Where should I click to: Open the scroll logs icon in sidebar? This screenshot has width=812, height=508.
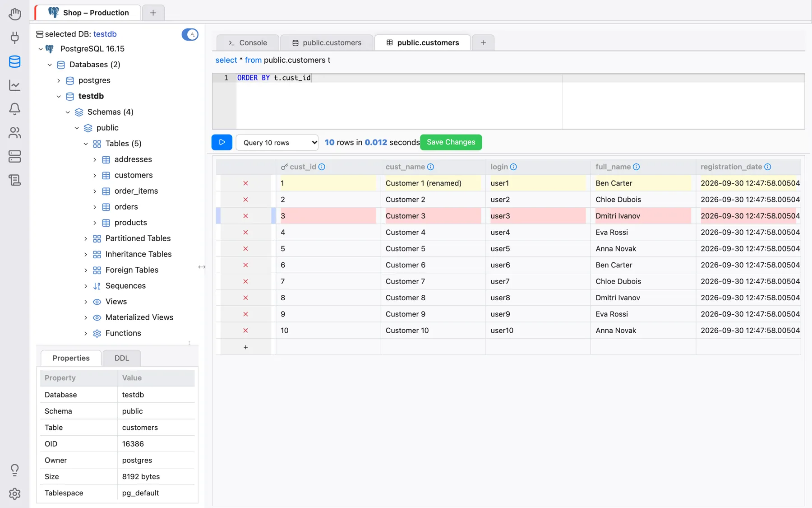click(x=14, y=180)
